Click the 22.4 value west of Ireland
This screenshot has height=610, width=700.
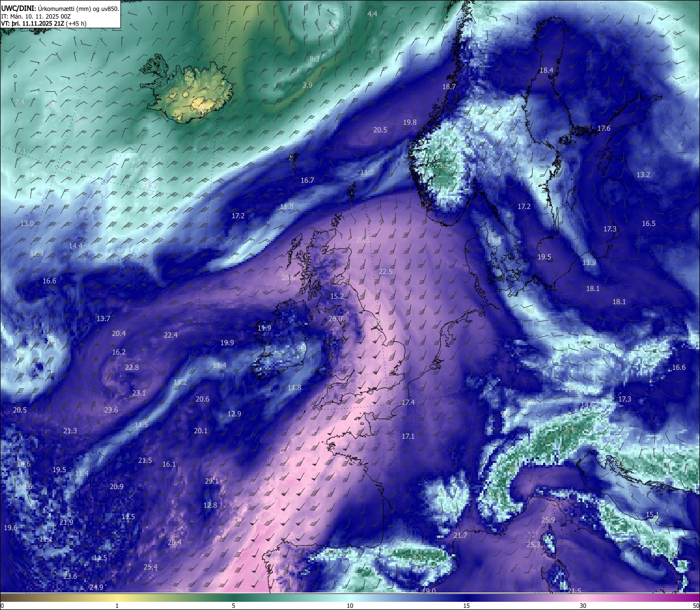[171, 335]
